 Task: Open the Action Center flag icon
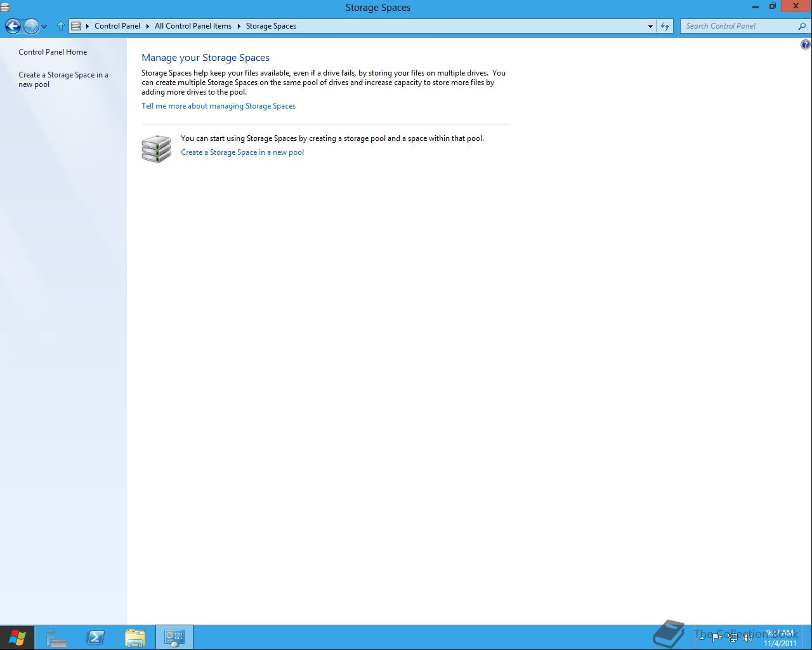point(717,637)
